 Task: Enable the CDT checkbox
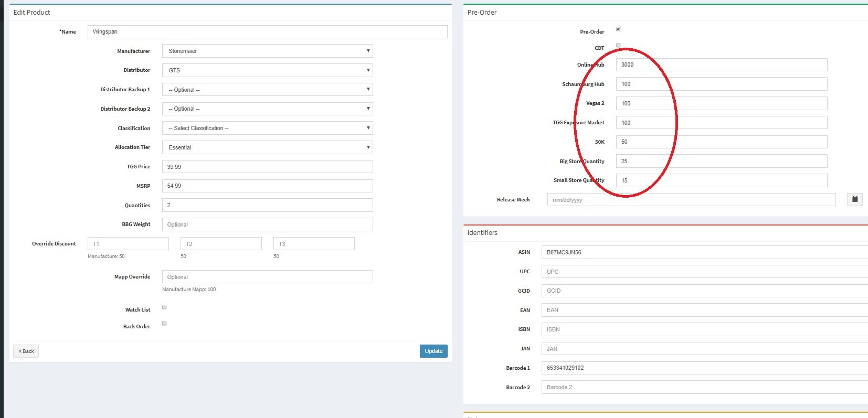(x=618, y=46)
